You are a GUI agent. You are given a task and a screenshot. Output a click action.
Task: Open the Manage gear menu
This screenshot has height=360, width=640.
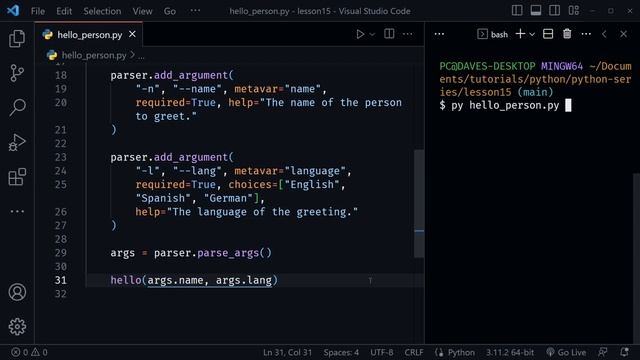(17, 327)
